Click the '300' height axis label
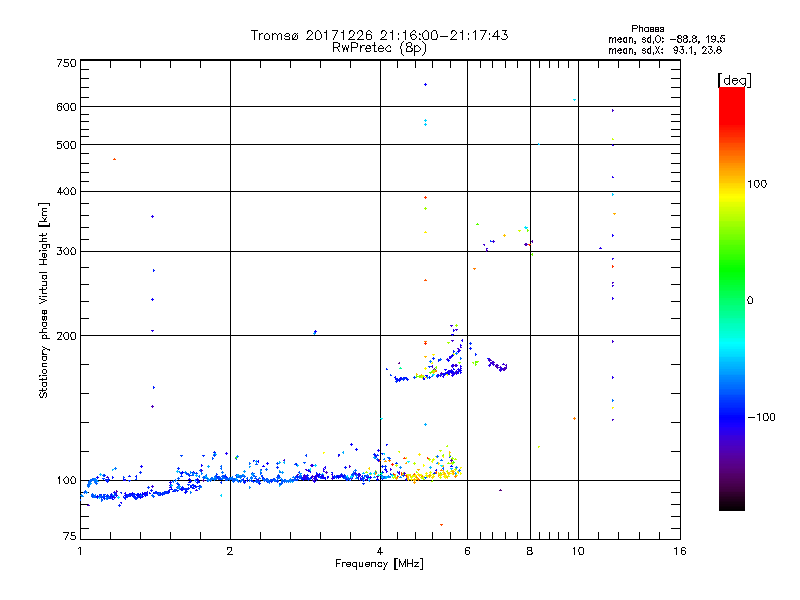Screen dimensions: 800x600 click(66, 252)
